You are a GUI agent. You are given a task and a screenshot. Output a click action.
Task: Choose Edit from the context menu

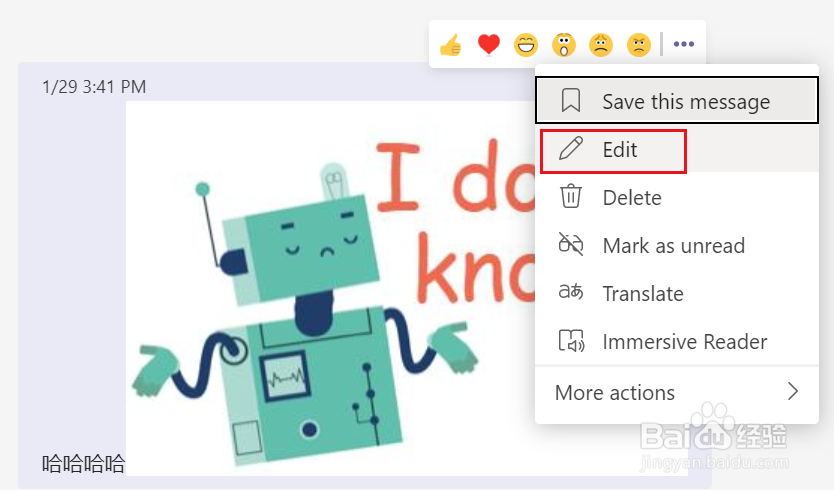point(620,150)
